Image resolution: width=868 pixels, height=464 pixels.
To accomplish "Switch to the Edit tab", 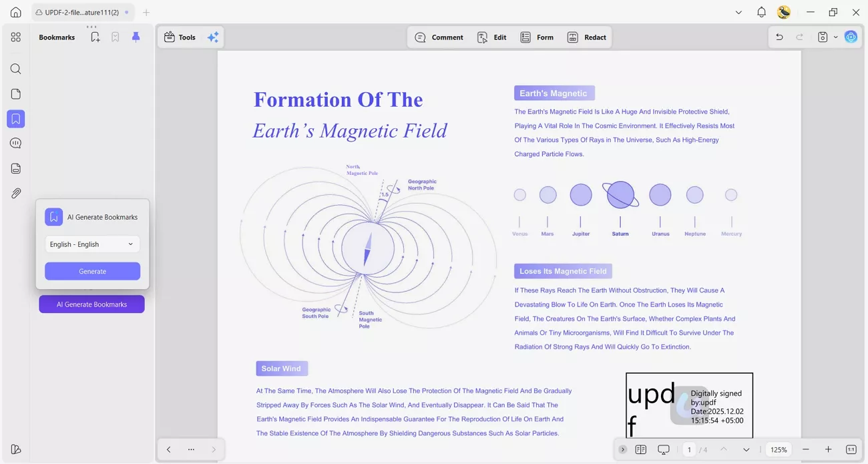I will pos(492,37).
